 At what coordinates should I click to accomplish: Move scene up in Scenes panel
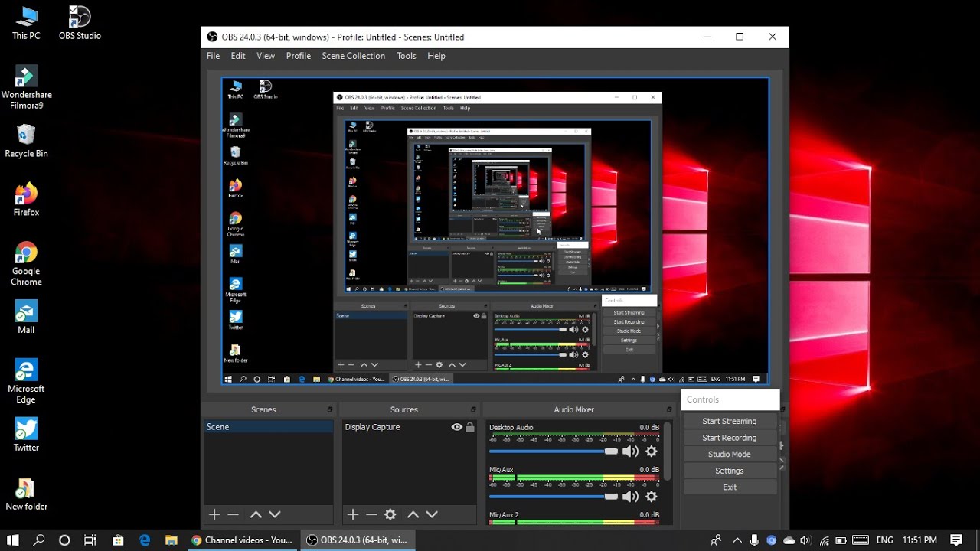coord(256,515)
